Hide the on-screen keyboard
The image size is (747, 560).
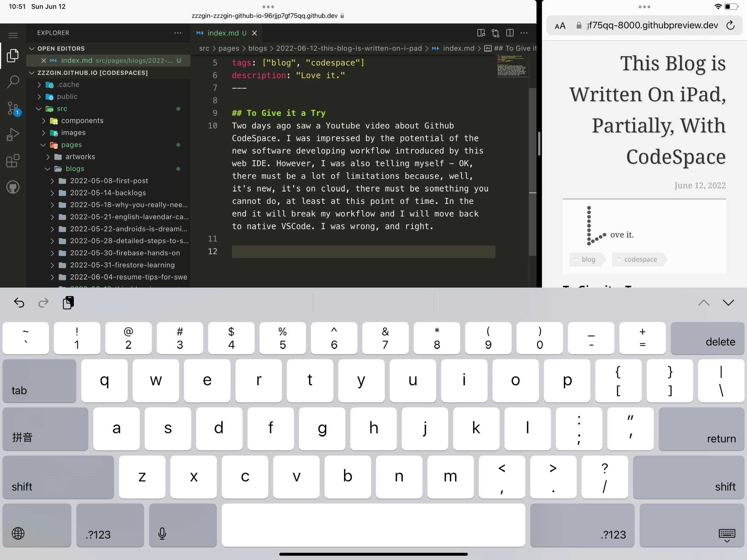pos(692,525)
